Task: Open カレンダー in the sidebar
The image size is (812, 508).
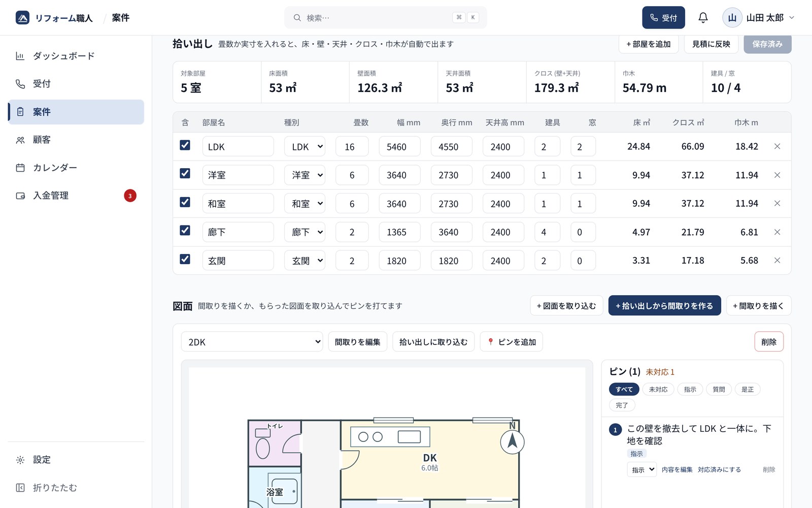Action: (76, 168)
